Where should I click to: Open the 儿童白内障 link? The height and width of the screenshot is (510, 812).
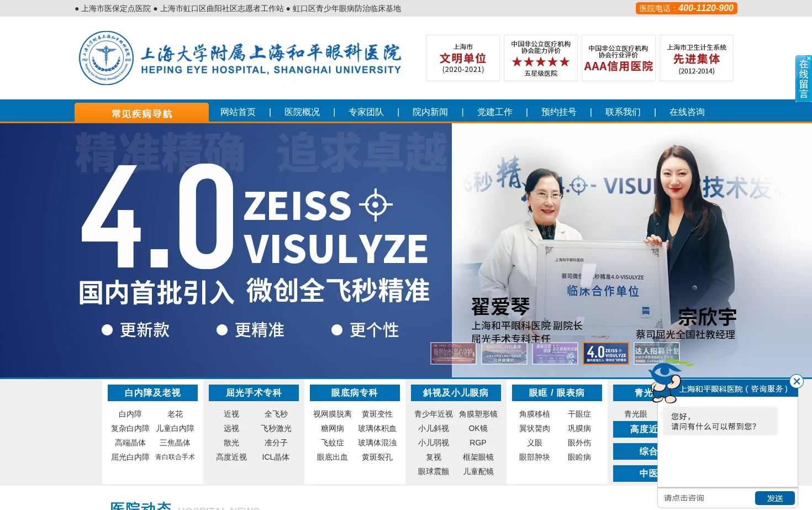coord(175,428)
